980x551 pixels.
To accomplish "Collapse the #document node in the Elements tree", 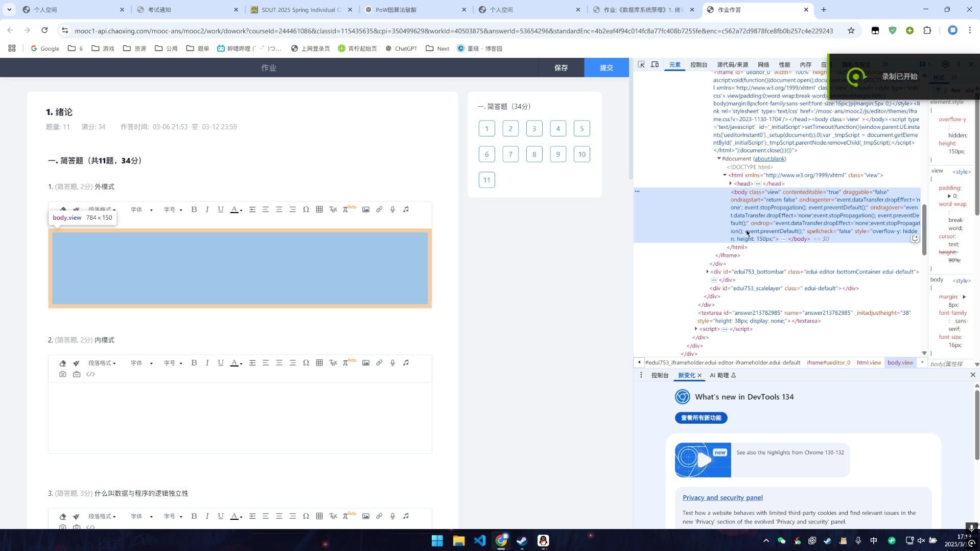I will 719,158.
